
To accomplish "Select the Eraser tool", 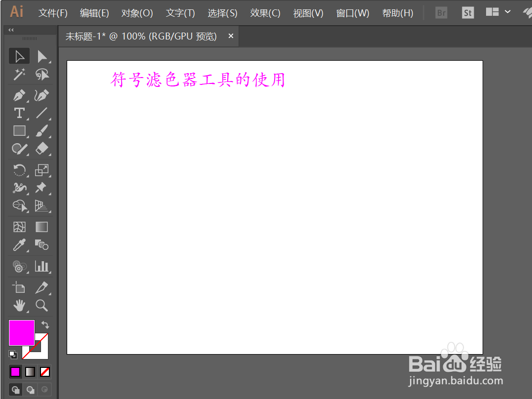I will (x=42, y=149).
